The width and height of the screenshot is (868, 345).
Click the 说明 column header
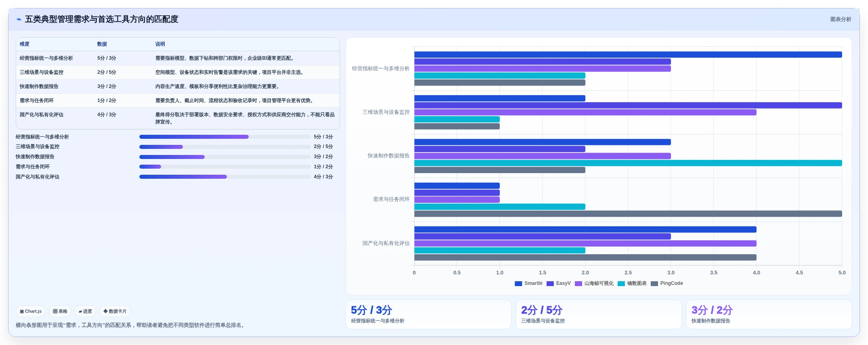coord(160,44)
